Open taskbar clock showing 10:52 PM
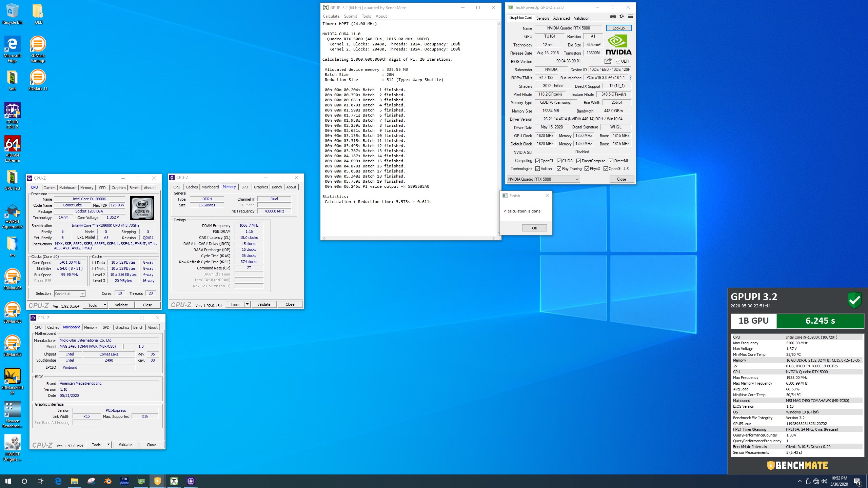 (839, 481)
